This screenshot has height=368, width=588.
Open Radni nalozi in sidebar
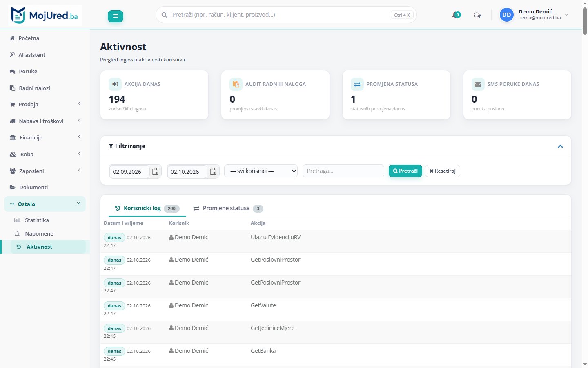click(45, 88)
